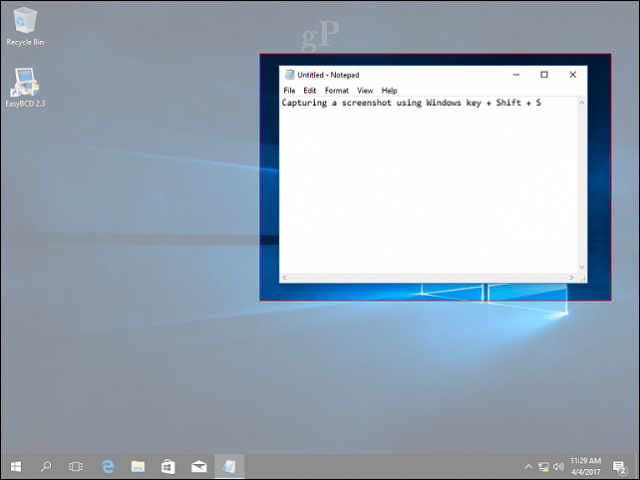
Task: Click the word "Shift" in Notepad text
Action: (509, 103)
